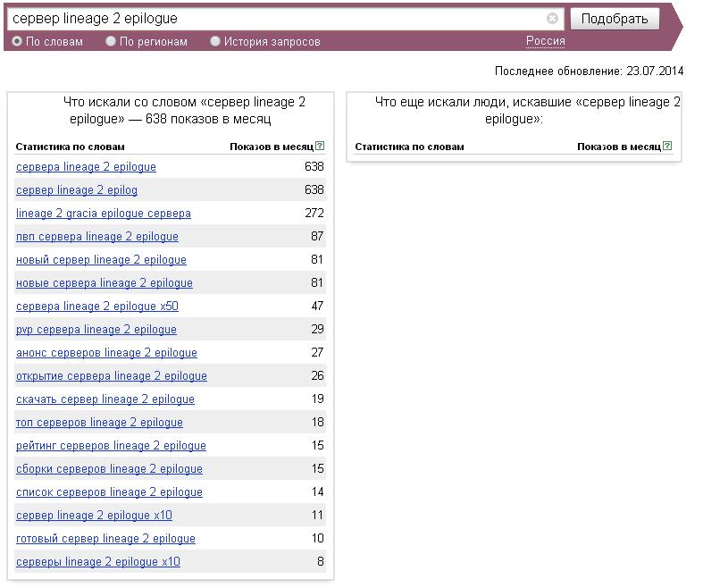Viewport: 703px width, 588px height.
Task: Open link 'список серверов lineage 2 epilogue'
Action: tap(109, 492)
